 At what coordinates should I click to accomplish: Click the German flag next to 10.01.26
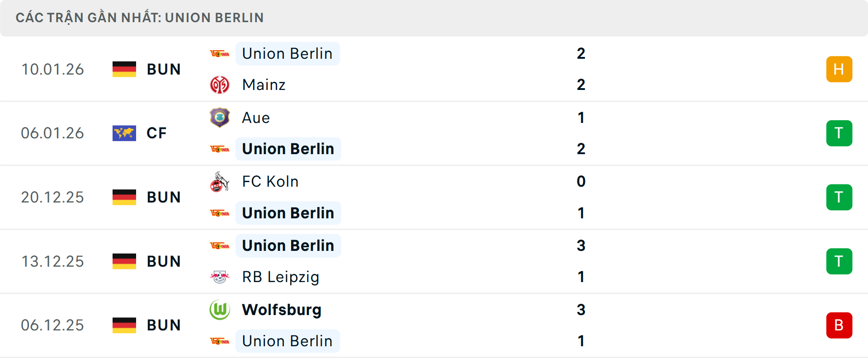[124, 69]
